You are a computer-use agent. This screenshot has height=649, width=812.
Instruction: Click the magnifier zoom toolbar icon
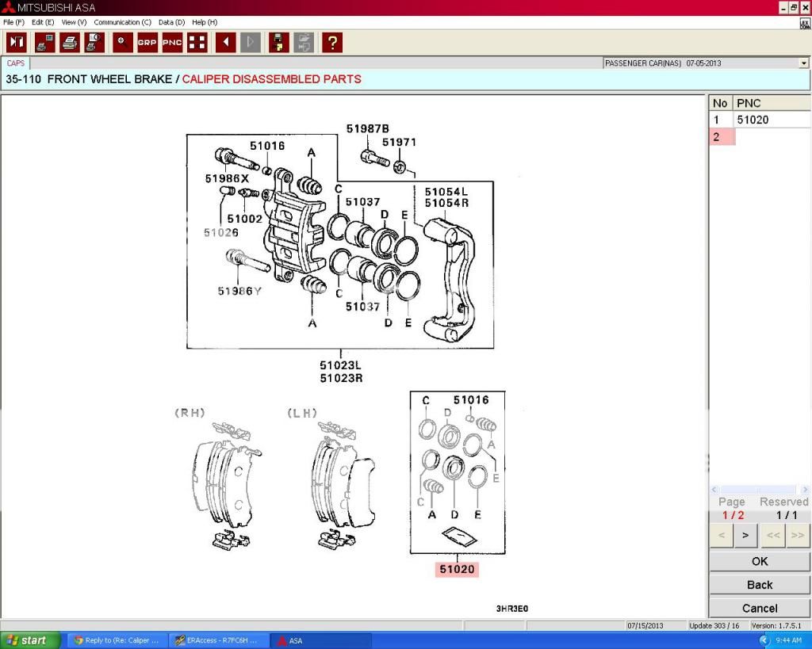tap(123, 42)
